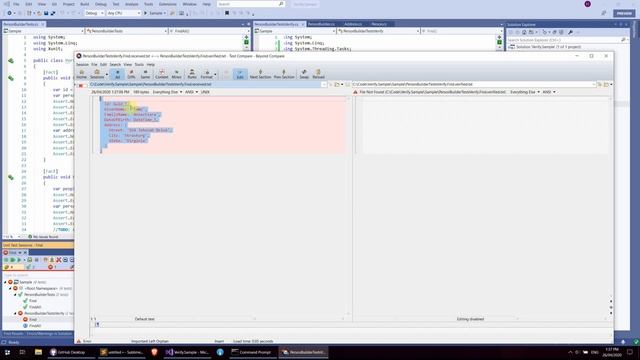The height and width of the screenshot is (360, 640).
Task: Click Visual Studio search box
Action: pyautogui.click(x=250, y=4)
